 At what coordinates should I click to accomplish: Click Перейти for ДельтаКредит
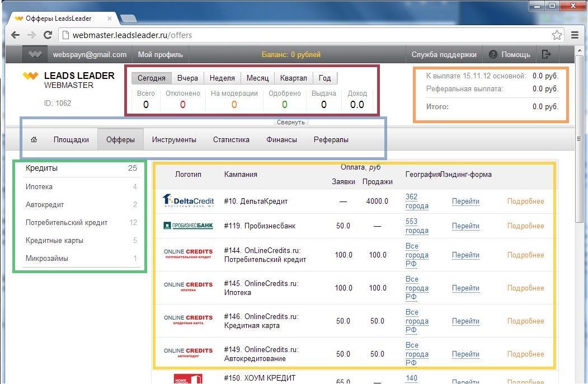tap(465, 201)
